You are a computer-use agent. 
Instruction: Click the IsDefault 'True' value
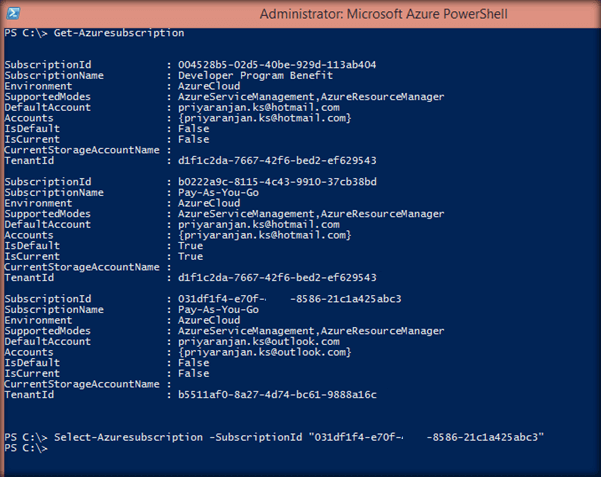click(x=192, y=244)
